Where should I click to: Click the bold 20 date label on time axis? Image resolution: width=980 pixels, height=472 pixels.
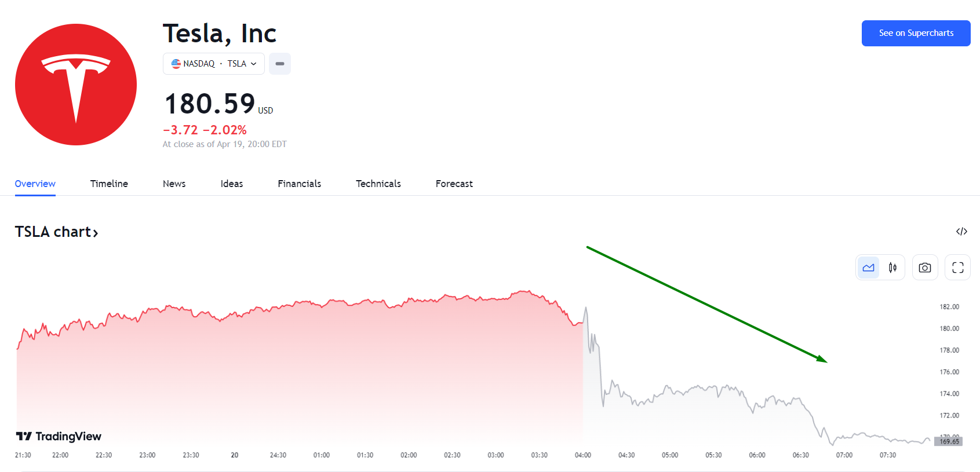(235, 455)
